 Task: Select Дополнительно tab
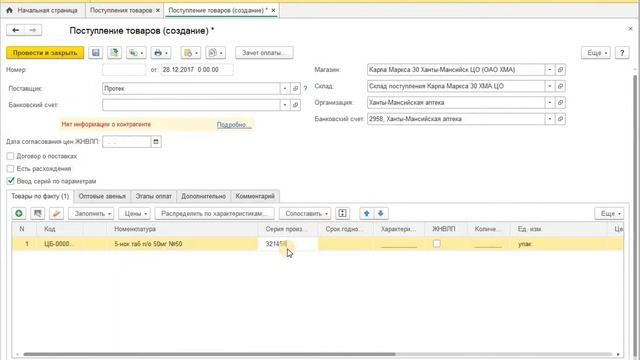pyautogui.click(x=203, y=196)
